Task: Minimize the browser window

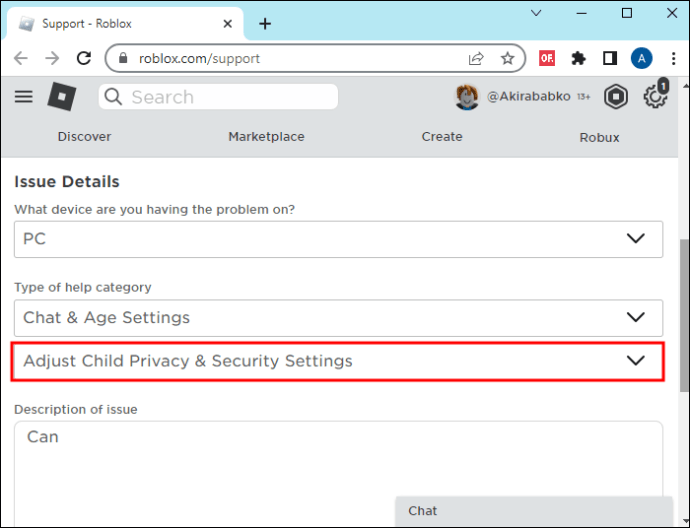Action: [581, 13]
